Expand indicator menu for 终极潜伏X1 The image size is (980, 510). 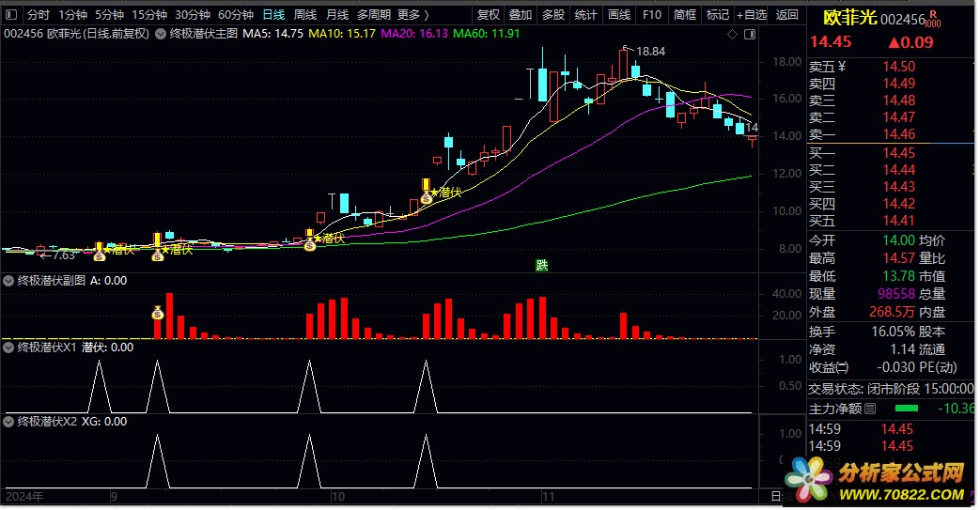click(x=8, y=348)
